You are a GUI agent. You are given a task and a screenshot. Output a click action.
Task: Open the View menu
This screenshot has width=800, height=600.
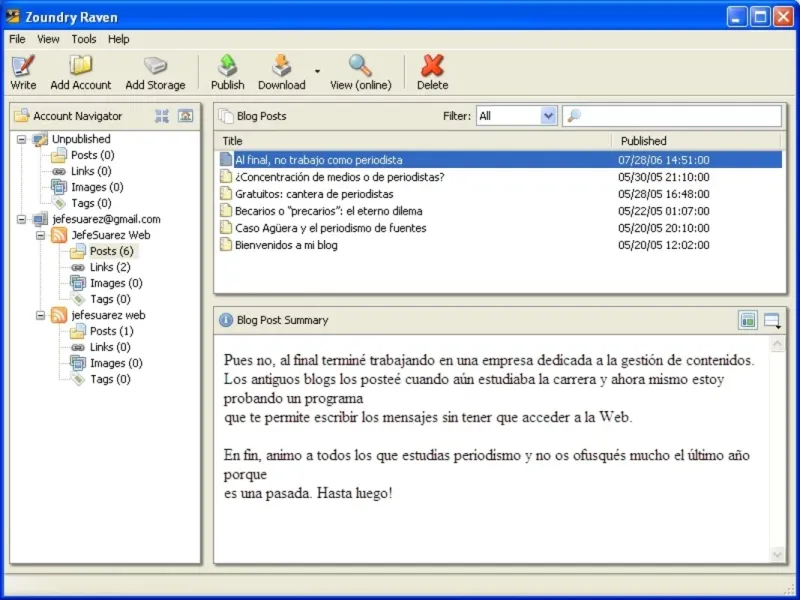[48, 39]
